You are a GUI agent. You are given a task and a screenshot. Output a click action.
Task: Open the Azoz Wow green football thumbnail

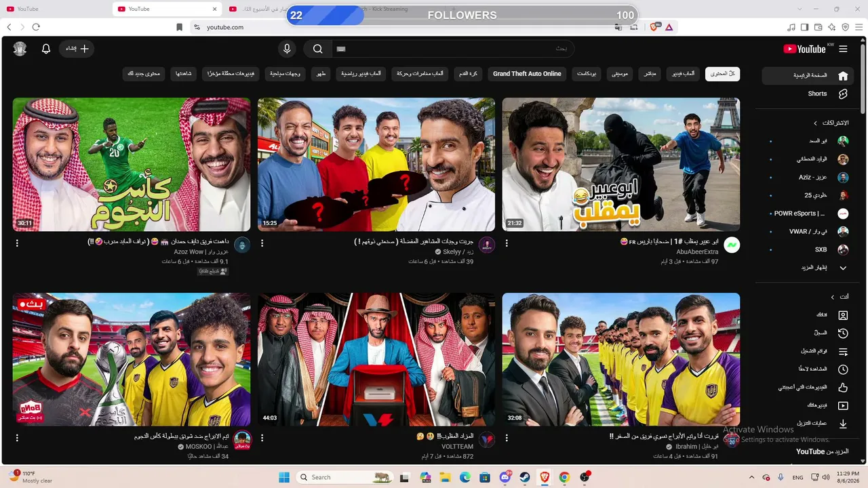pyautogui.click(x=132, y=165)
